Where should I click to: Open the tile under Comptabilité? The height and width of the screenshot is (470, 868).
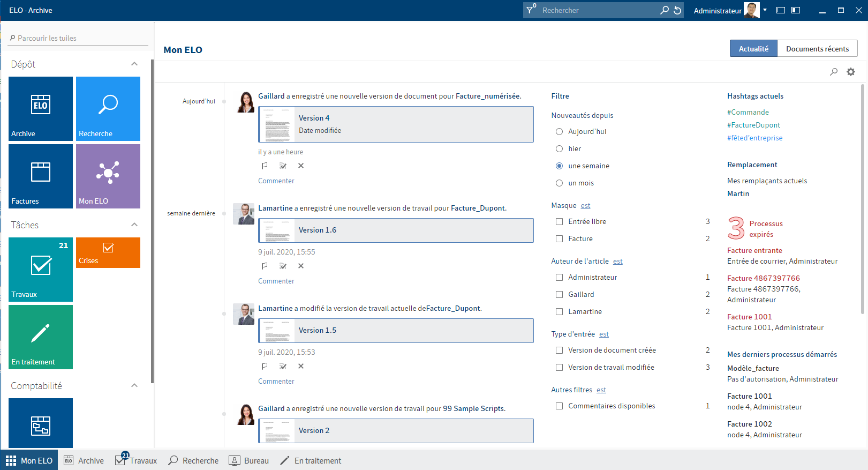pyautogui.click(x=41, y=423)
